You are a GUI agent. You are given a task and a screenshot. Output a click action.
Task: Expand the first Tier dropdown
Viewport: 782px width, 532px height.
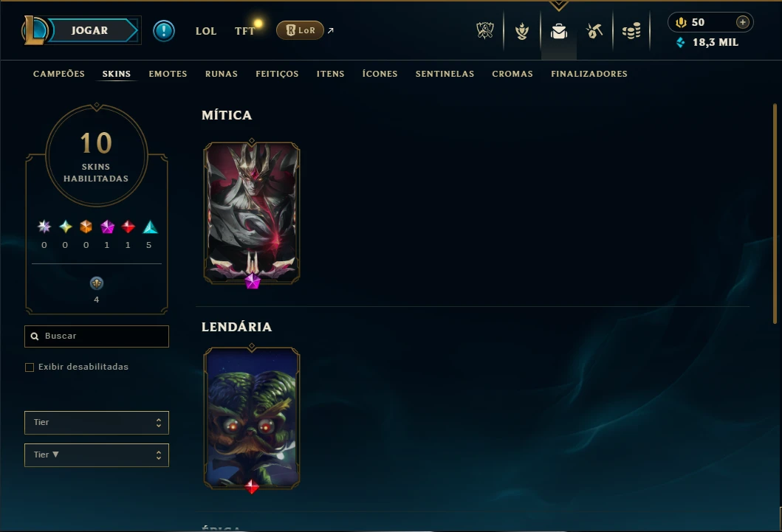(x=97, y=422)
